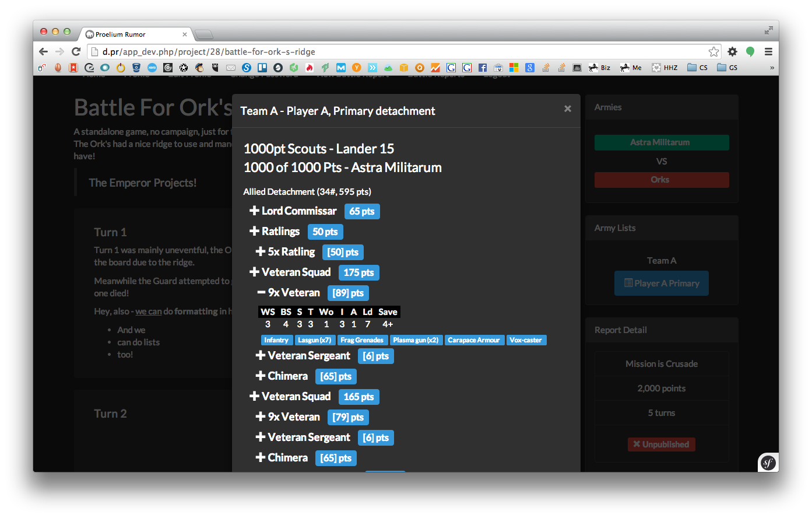Click the 'Mission is Crusade' row
Viewport: 812px width, 518px height.
click(662, 364)
